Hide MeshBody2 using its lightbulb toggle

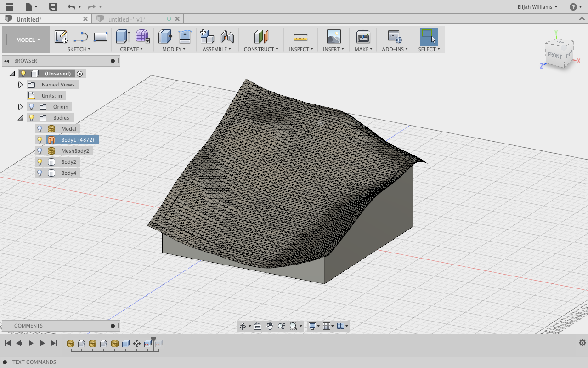(39, 150)
